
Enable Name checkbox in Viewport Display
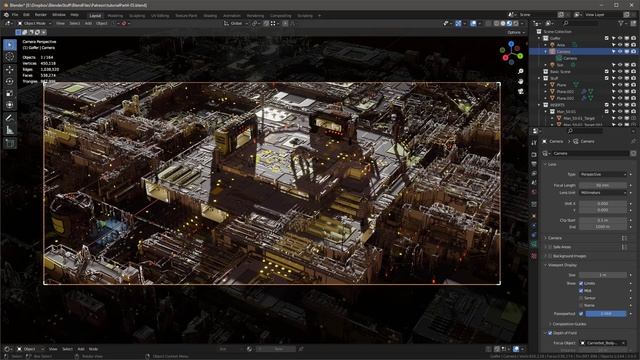581,305
